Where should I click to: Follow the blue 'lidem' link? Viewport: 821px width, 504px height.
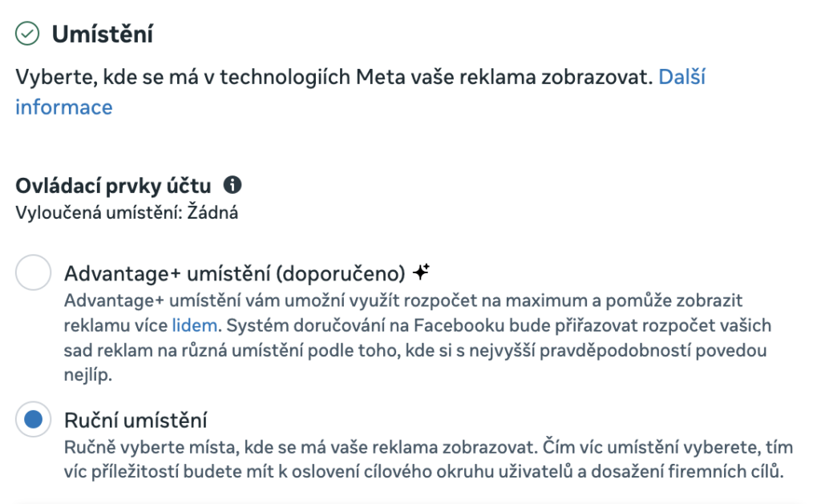pyautogui.click(x=194, y=325)
